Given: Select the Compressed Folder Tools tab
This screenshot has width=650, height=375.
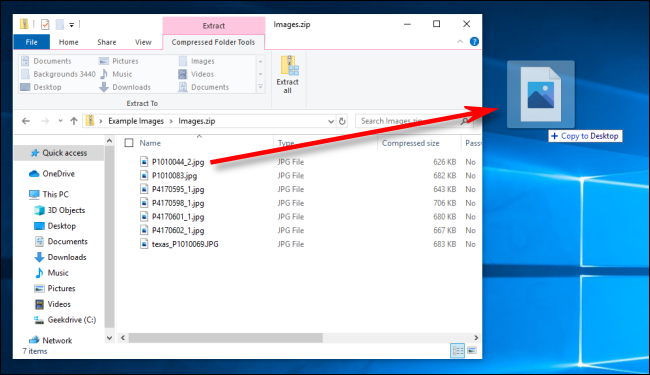Looking at the screenshot, I should (x=213, y=42).
